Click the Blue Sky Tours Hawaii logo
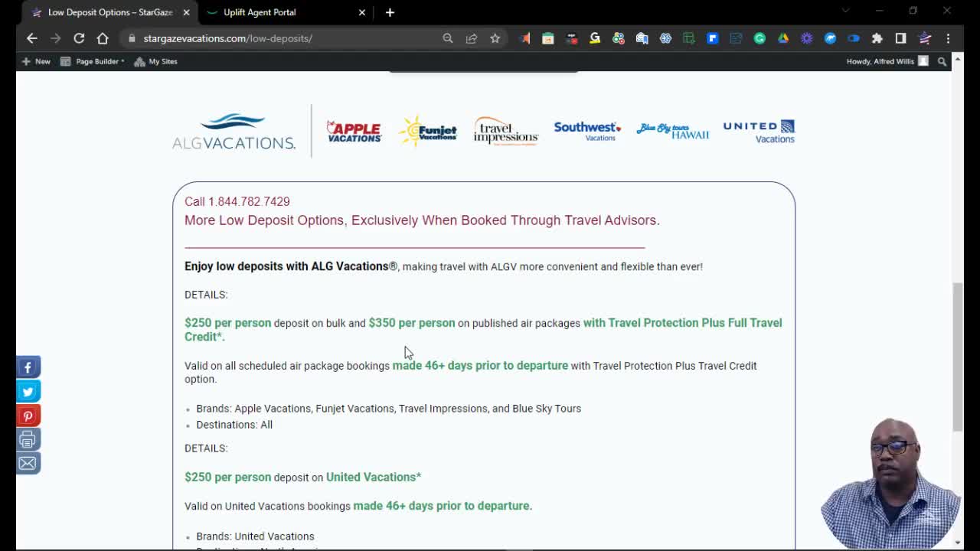 (672, 131)
